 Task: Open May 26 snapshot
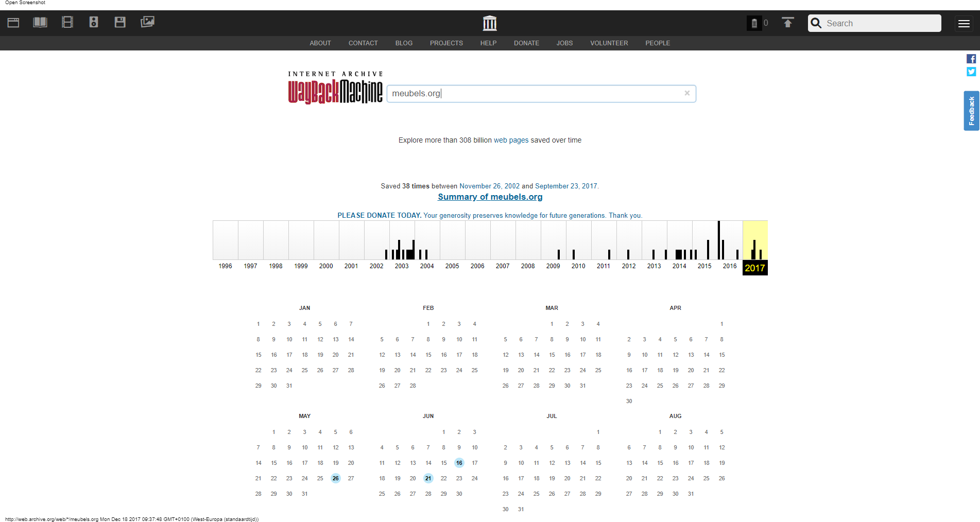[x=336, y=478]
